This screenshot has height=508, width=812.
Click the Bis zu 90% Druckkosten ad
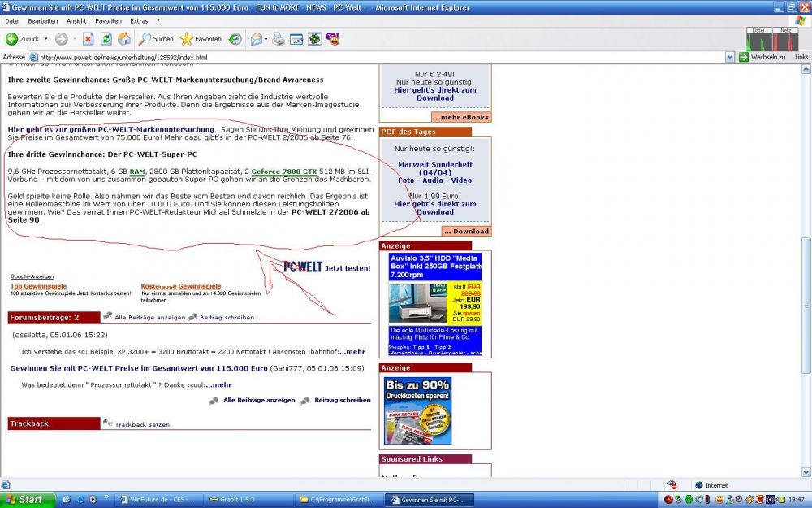(x=417, y=410)
